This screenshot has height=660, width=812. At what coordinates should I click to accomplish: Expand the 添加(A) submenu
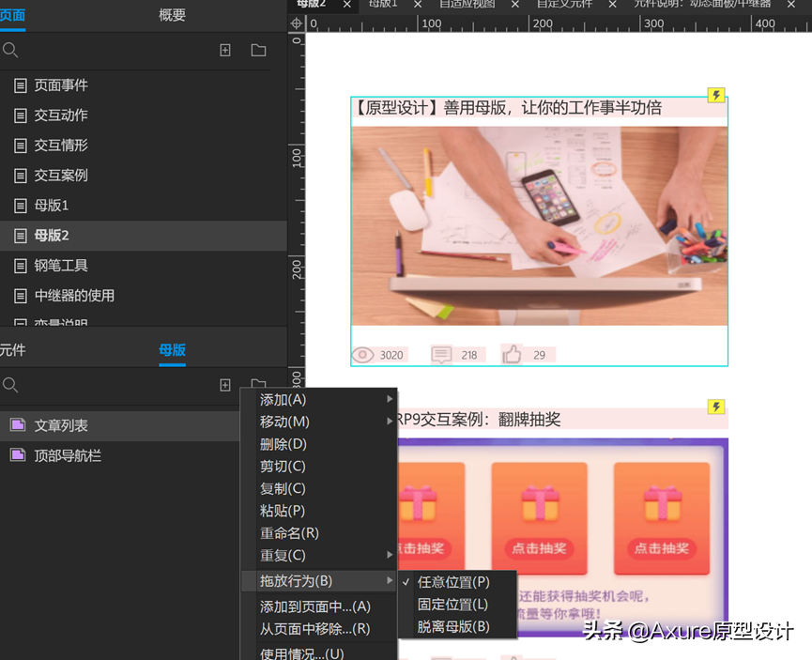[x=319, y=399]
